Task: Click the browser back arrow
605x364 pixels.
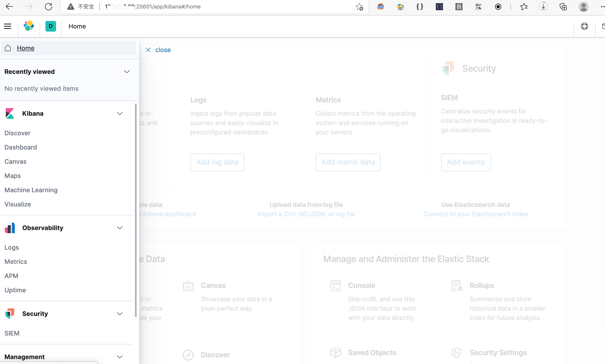Action: coord(9,7)
